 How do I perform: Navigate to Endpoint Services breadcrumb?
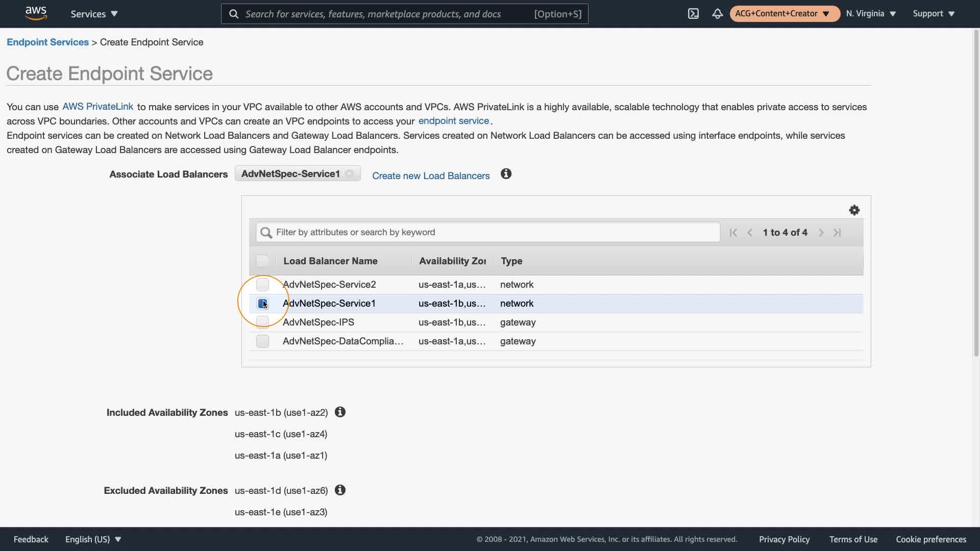coord(47,42)
